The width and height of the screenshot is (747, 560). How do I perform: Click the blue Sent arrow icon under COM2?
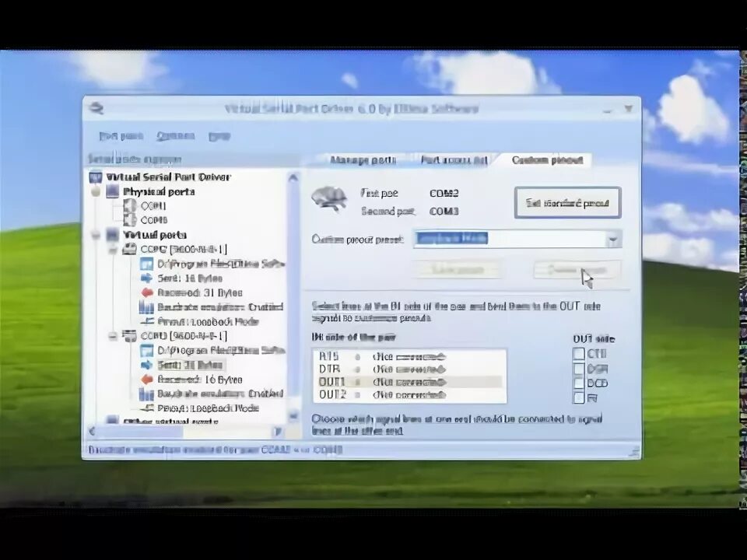(x=147, y=278)
